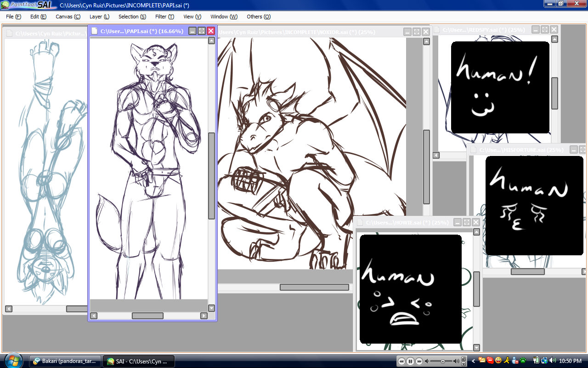Click the red do-not-disturb tray icon
588x368 pixels.
pos(490,361)
